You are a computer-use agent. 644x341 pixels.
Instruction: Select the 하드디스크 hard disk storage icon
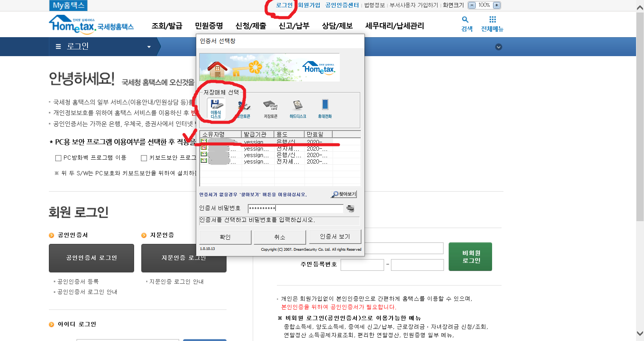pos(298,109)
